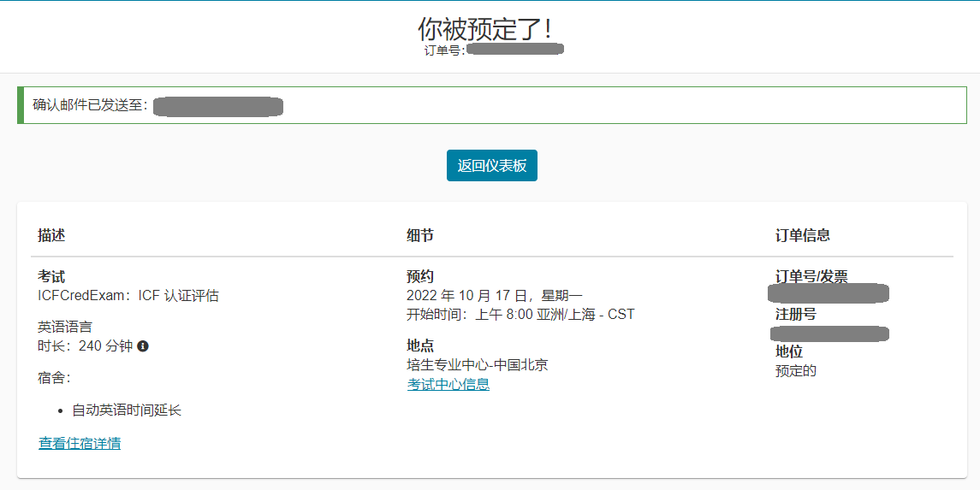Click the 自动英语时间延长 bullet item
980x490 pixels.
(127, 410)
